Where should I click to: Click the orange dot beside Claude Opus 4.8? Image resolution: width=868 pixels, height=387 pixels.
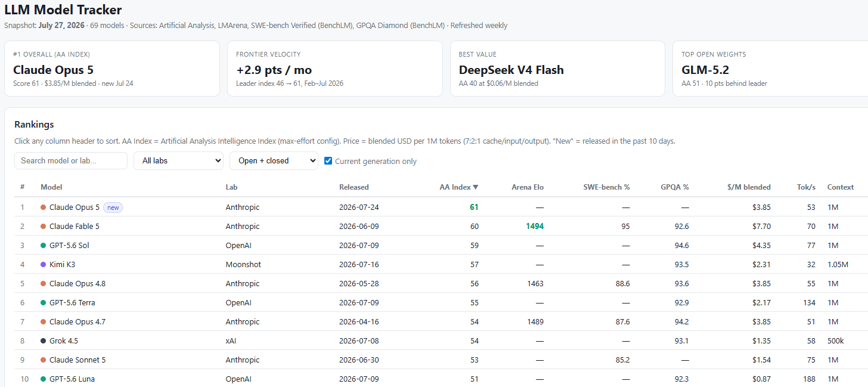(43, 283)
